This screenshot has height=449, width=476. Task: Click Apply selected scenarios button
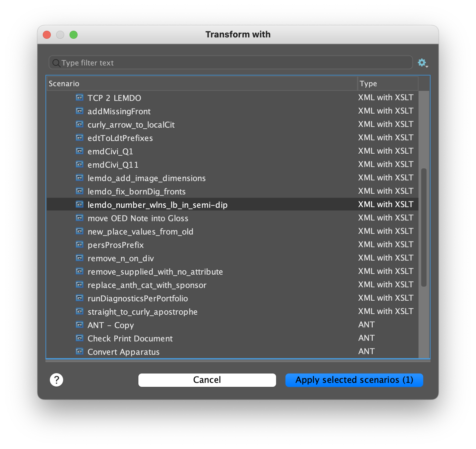[x=354, y=380]
